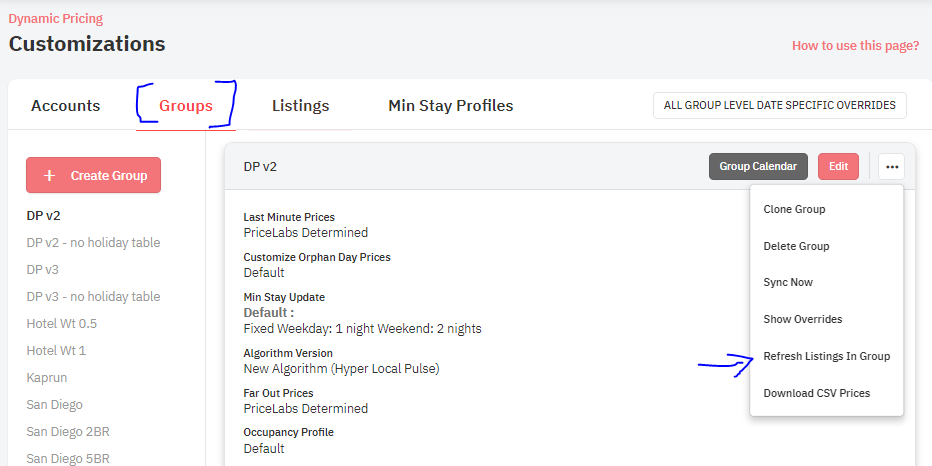This screenshot has width=932, height=466.
Task: Select San Diego 2BR group
Action: (68, 432)
